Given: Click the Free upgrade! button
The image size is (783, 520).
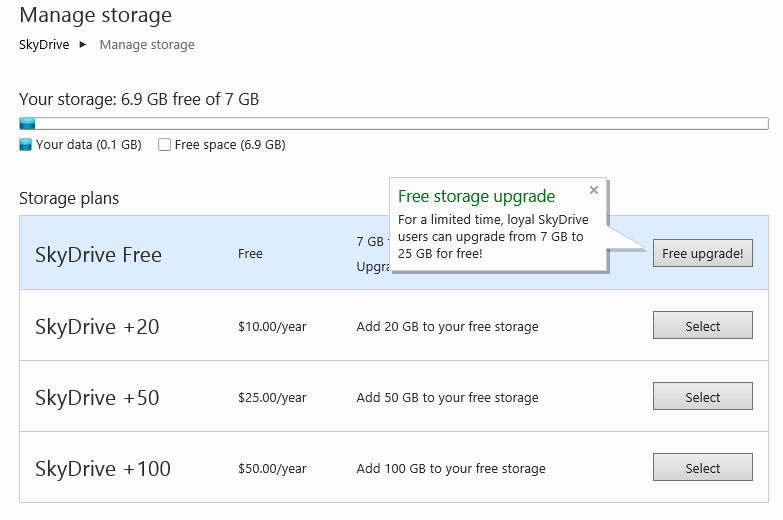Looking at the screenshot, I should coord(702,254).
